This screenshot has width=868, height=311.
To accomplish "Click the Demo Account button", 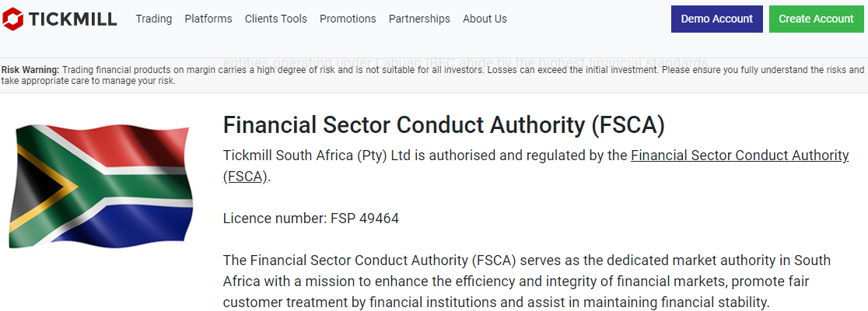I will tap(717, 19).
